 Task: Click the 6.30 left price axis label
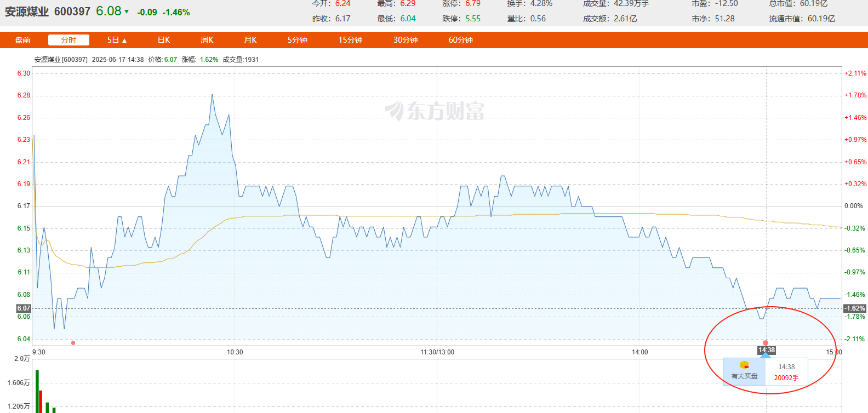pyautogui.click(x=24, y=73)
